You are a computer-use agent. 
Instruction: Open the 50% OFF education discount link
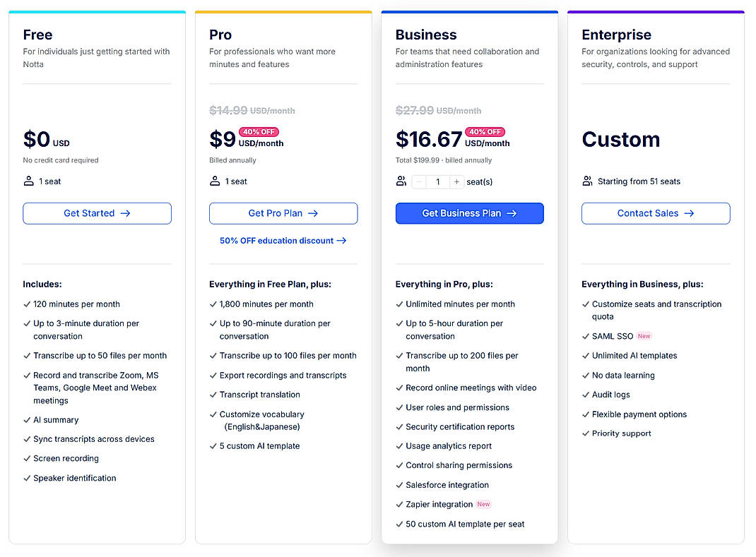(283, 241)
